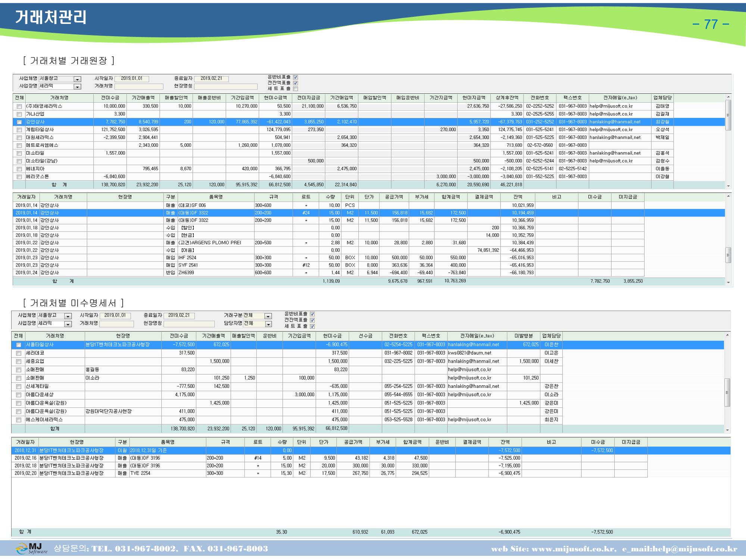Click the 선수금 column header
This screenshot has width=746, height=560.
[365, 336]
